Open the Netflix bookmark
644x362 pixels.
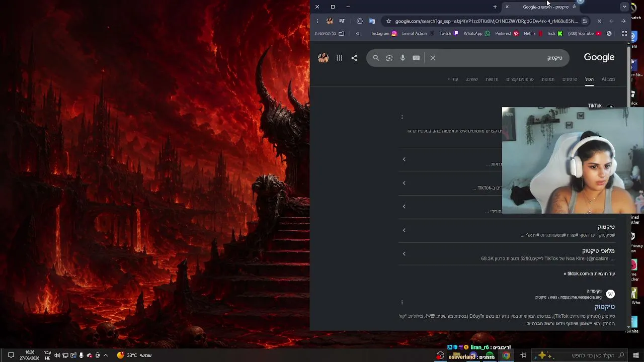(x=533, y=34)
